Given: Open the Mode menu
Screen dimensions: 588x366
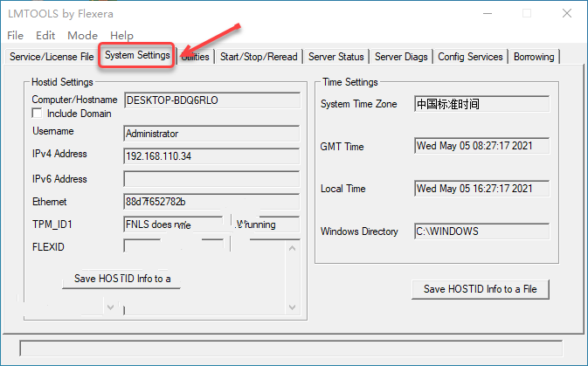Looking at the screenshot, I should (x=82, y=36).
